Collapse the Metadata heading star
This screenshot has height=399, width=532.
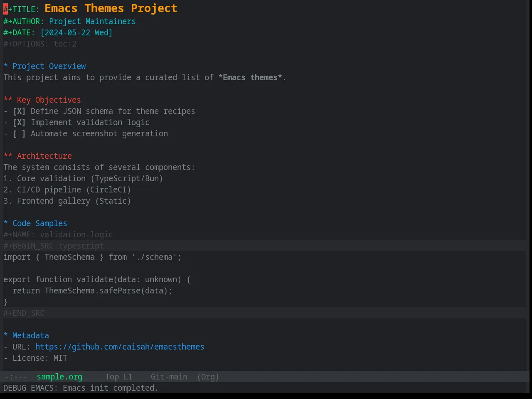tap(6, 335)
